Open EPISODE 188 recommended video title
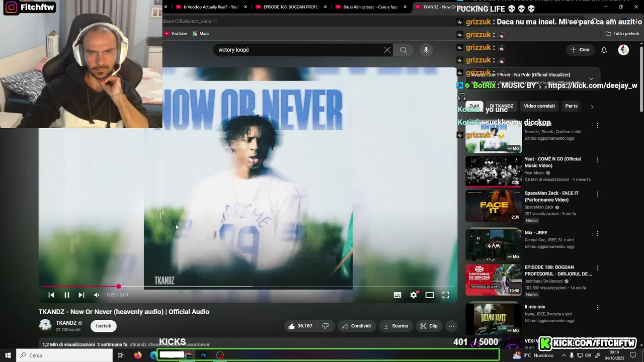 coord(558,270)
